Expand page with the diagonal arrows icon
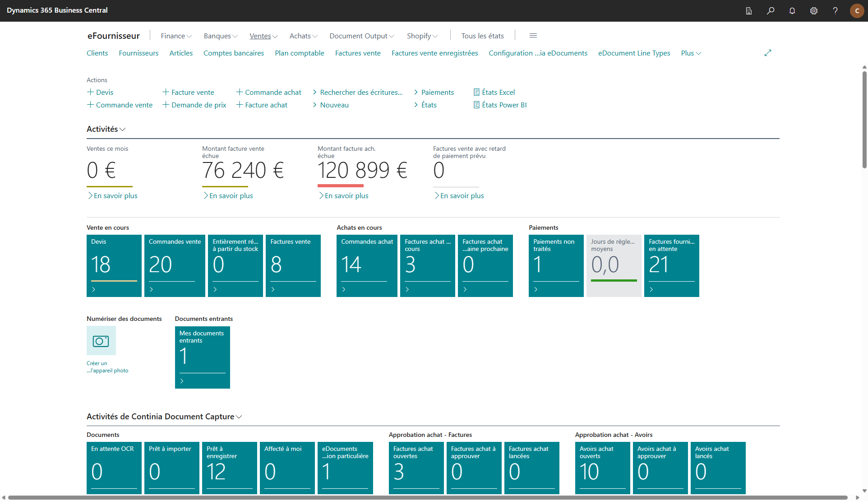 pyautogui.click(x=768, y=53)
